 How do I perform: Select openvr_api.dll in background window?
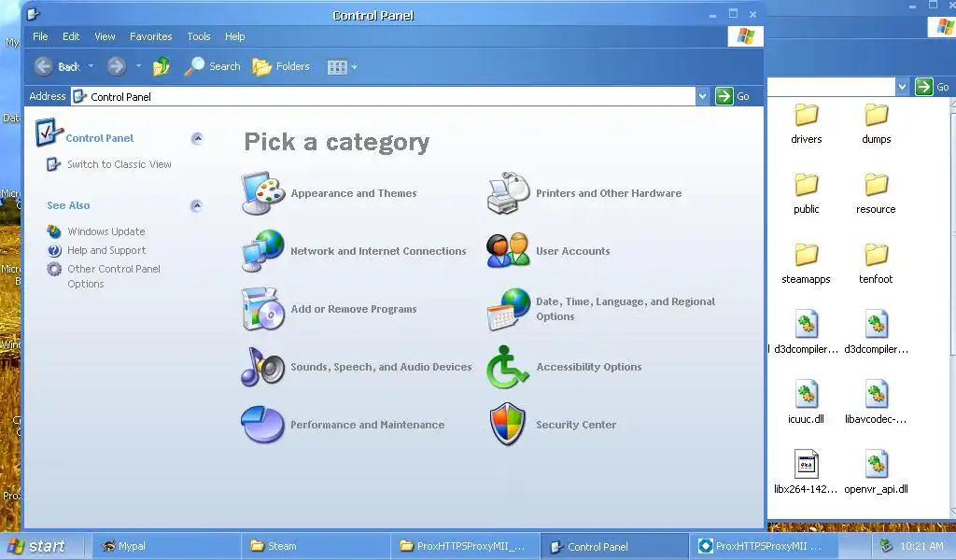pyautogui.click(x=876, y=473)
